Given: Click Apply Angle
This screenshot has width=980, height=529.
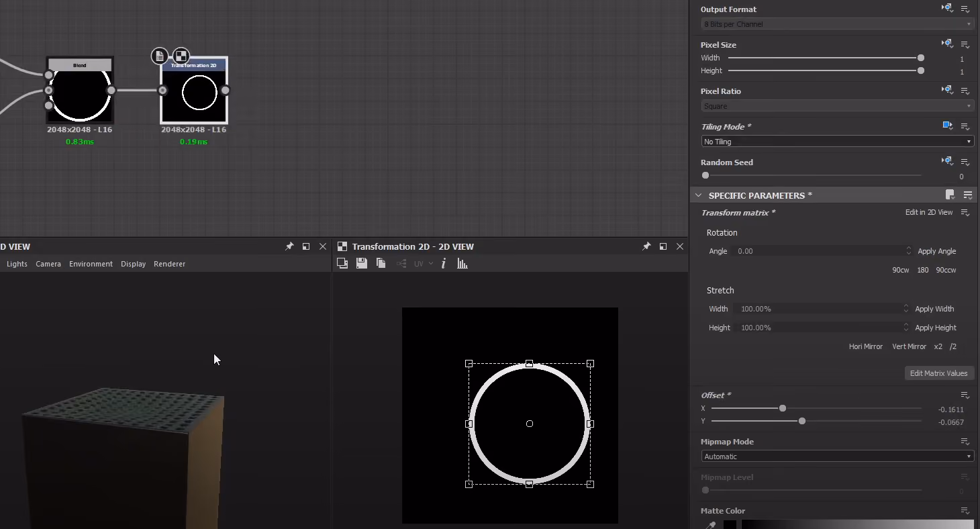Looking at the screenshot, I should [x=937, y=251].
